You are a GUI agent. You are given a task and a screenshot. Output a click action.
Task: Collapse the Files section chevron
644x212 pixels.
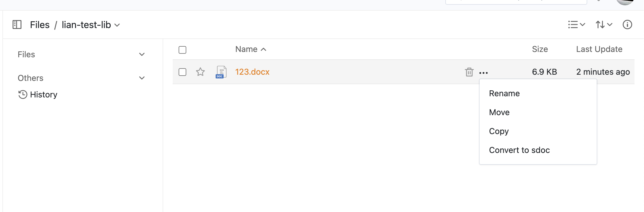tap(142, 54)
